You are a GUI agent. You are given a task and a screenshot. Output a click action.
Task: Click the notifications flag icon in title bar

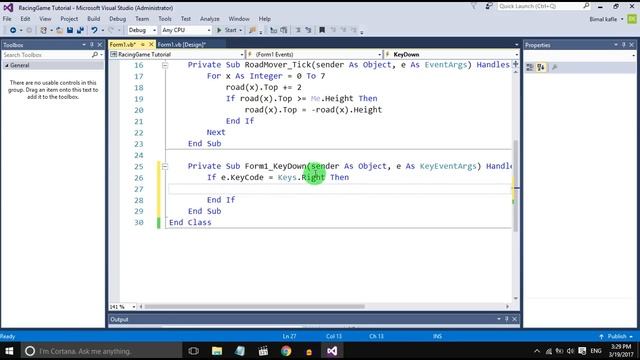(474, 6)
